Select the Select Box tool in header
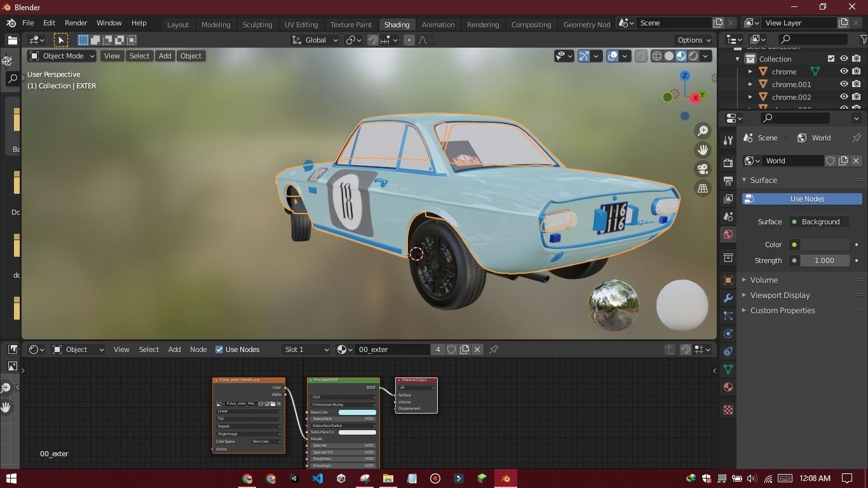Screen dimensions: 868x488 pos(61,40)
